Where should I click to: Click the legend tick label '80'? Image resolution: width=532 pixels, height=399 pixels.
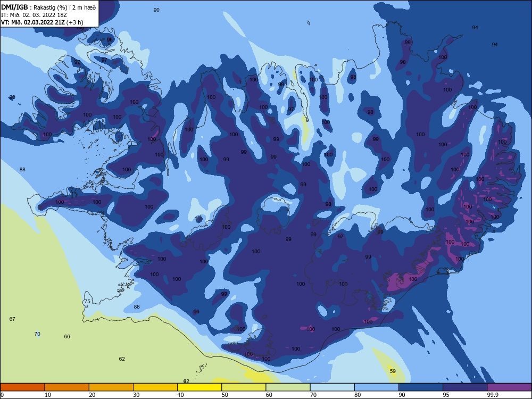(x=358, y=395)
